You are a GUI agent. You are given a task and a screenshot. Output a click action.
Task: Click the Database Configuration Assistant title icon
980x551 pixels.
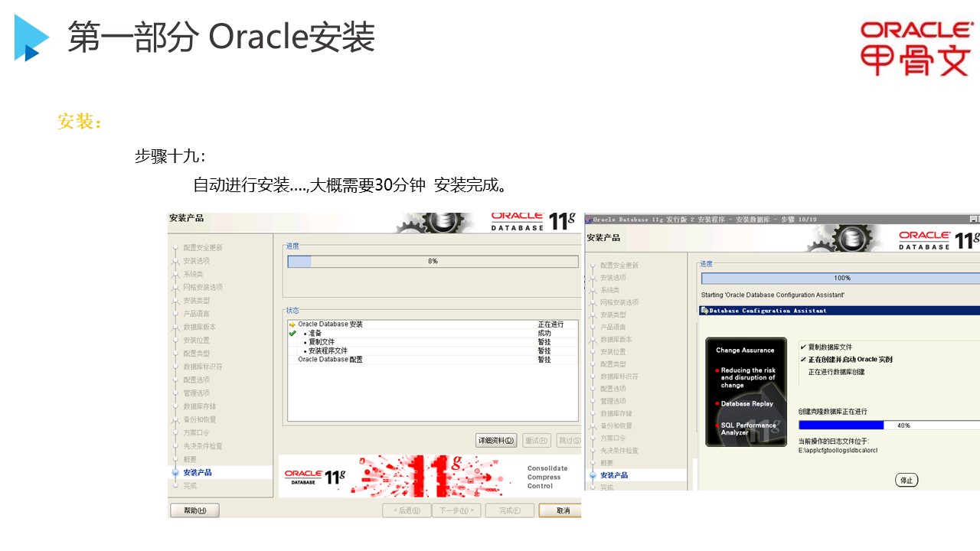[704, 311]
